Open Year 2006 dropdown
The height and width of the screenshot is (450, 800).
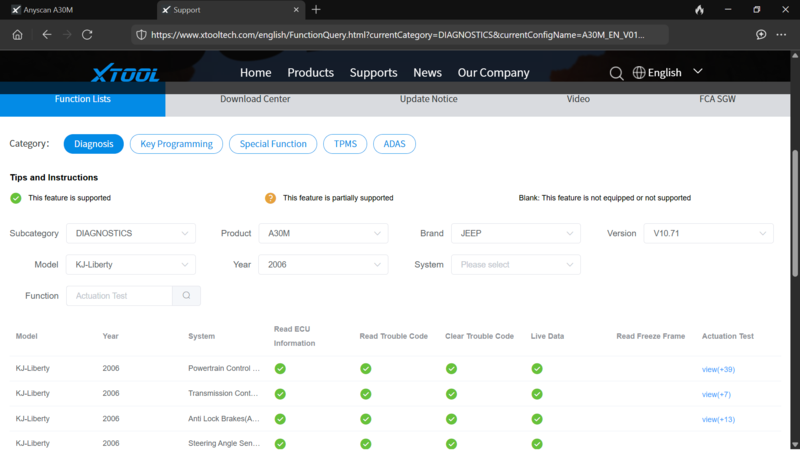(x=323, y=264)
